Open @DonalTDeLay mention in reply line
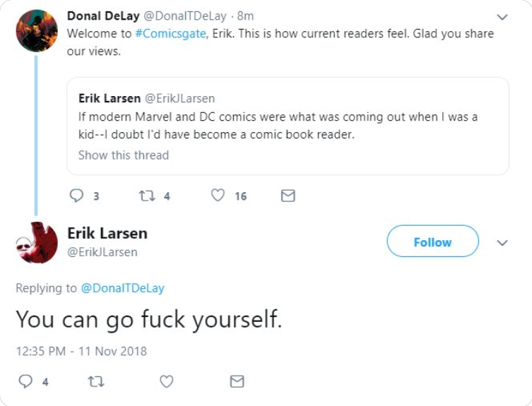This screenshot has width=532, height=406. coord(122,288)
